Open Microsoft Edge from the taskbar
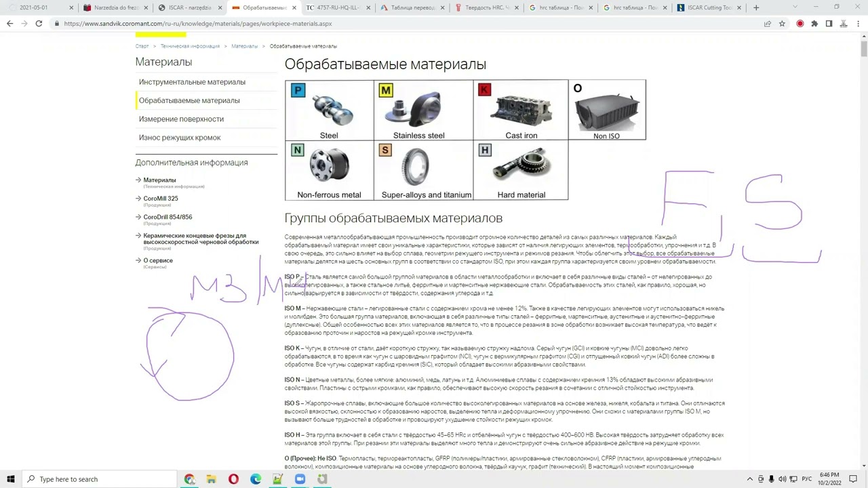 [x=256, y=479]
